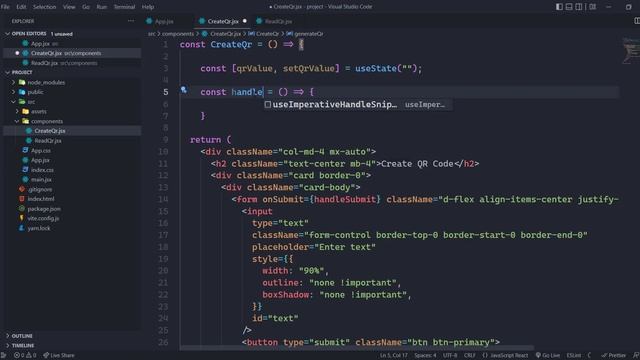Start a Live Share session
640x360 pixels.
point(59,356)
